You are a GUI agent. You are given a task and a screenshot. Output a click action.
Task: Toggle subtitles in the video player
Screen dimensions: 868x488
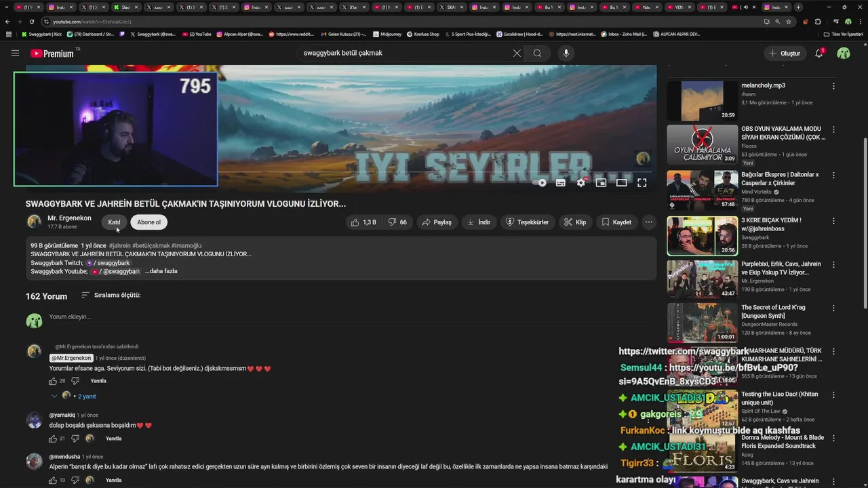[x=561, y=182]
